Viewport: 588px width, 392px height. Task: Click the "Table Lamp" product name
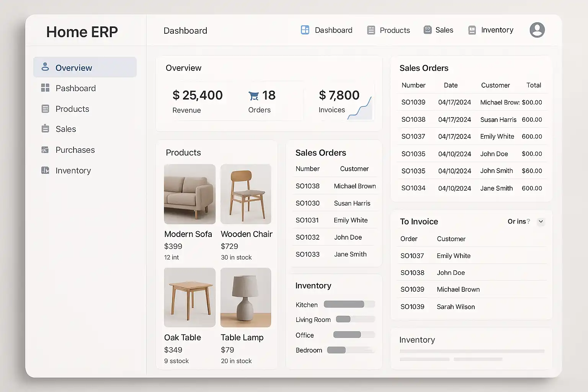click(x=242, y=337)
